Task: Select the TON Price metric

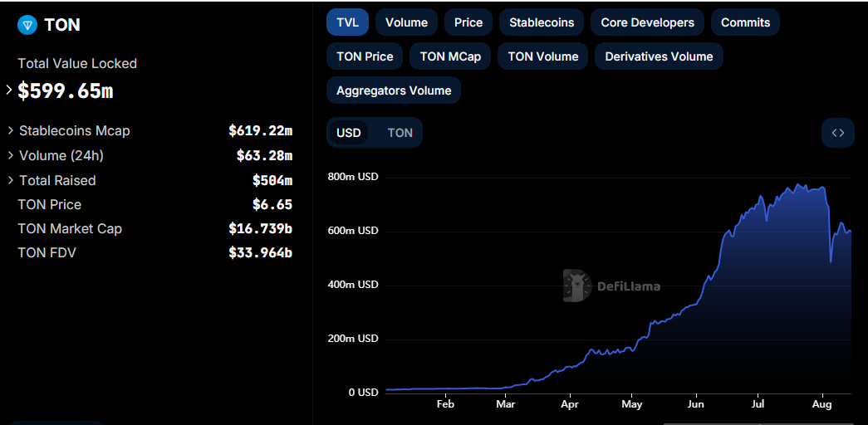Action: (x=365, y=56)
